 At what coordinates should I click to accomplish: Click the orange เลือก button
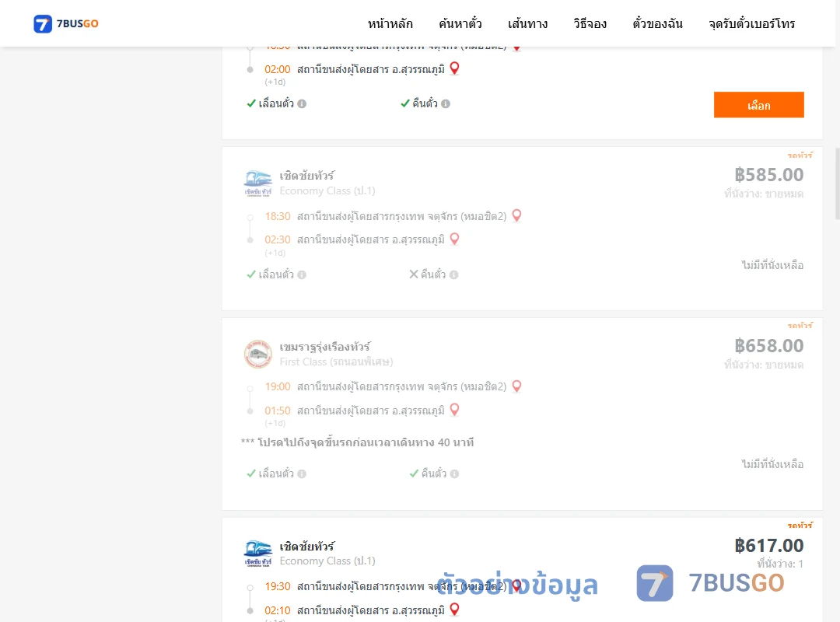[758, 105]
